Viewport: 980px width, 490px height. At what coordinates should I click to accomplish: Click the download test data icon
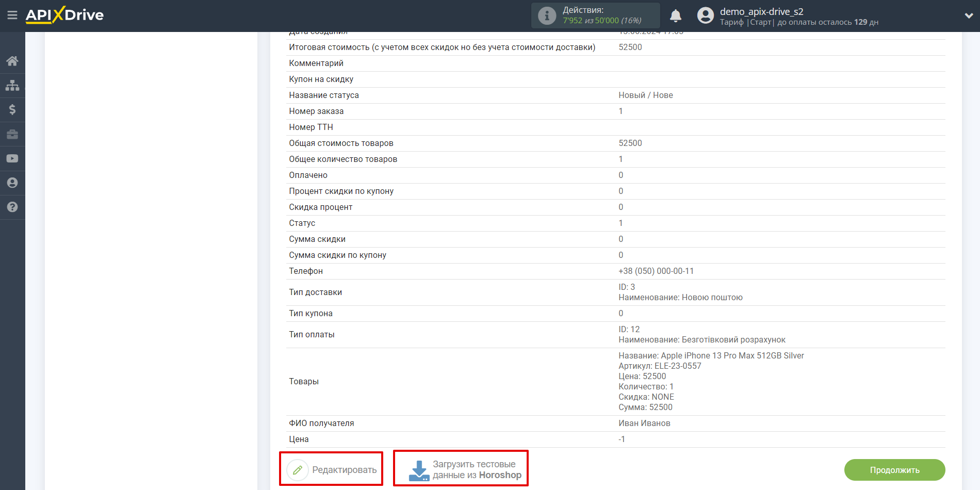coord(419,470)
